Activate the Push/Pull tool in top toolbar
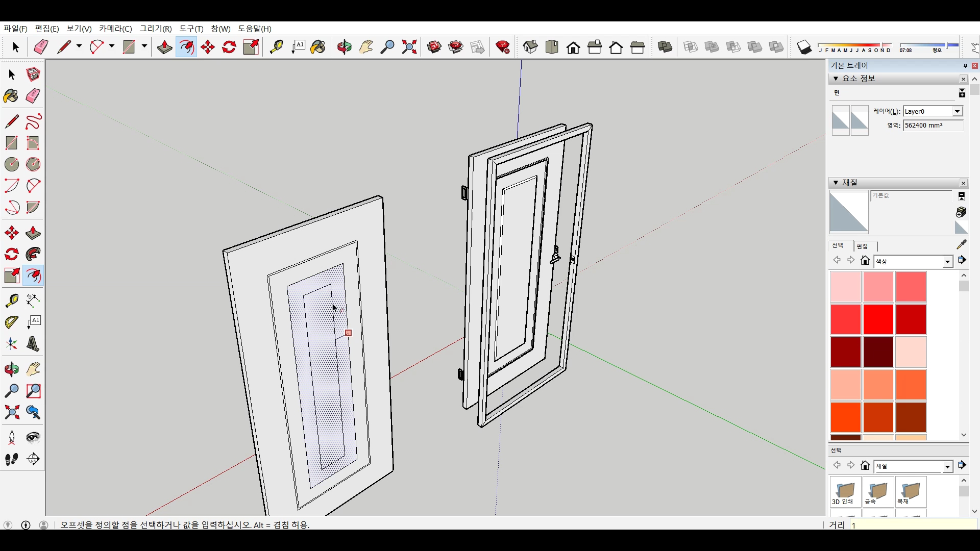The height and width of the screenshot is (551, 980). (164, 47)
